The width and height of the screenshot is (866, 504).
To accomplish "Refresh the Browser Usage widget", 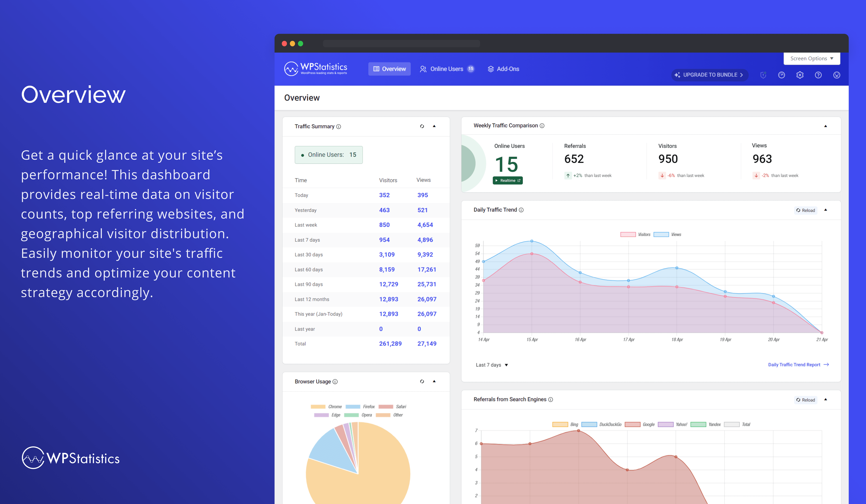I will coord(422,381).
